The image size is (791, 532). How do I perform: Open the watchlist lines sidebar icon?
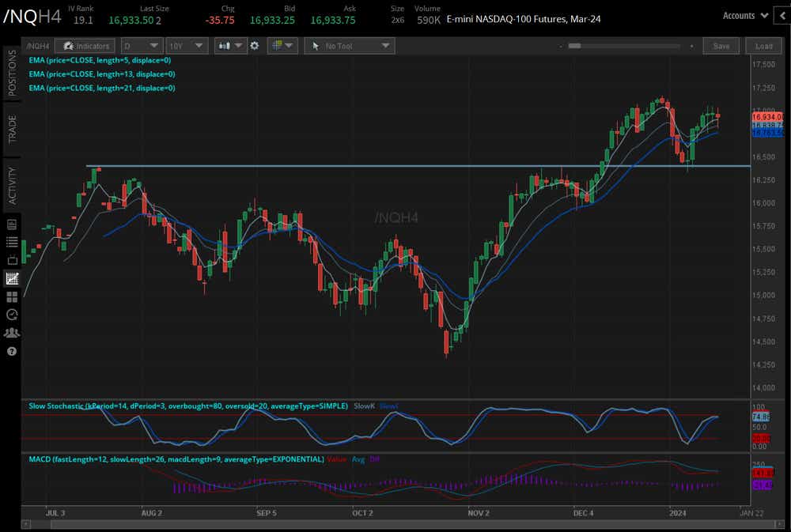pos(12,242)
